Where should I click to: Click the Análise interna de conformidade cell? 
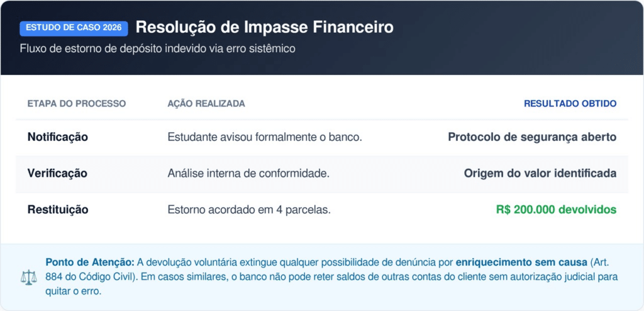coord(248,174)
